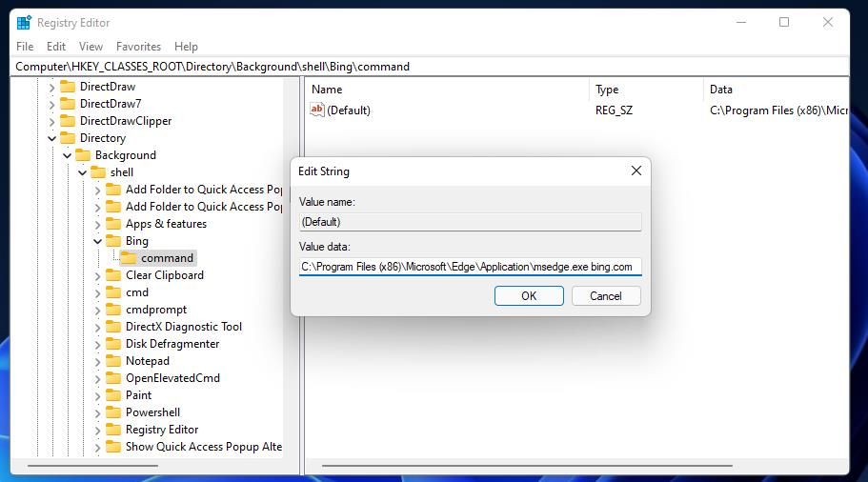Image resolution: width=868 pixels, height=482 pixels.
Task: Select the Disk Defragmenter key label
Action: 172,344
